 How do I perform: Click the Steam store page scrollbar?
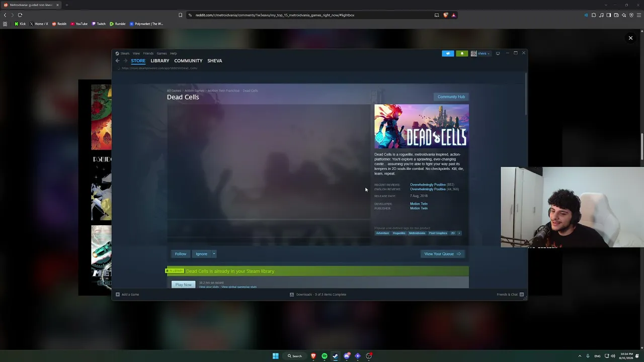(x=526, y=94)
